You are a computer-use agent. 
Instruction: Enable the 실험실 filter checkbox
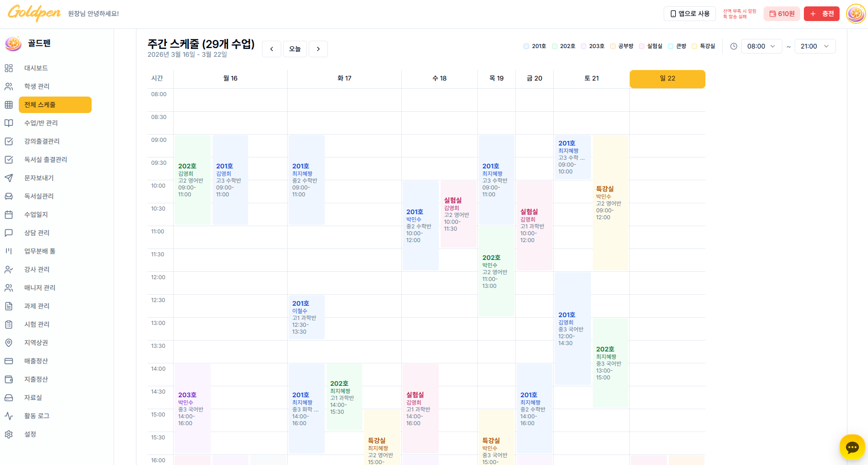point(642,46)
